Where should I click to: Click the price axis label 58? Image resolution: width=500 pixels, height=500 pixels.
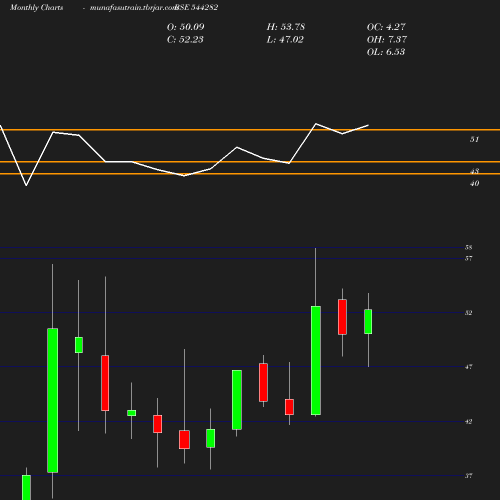[x=468, y=247]
